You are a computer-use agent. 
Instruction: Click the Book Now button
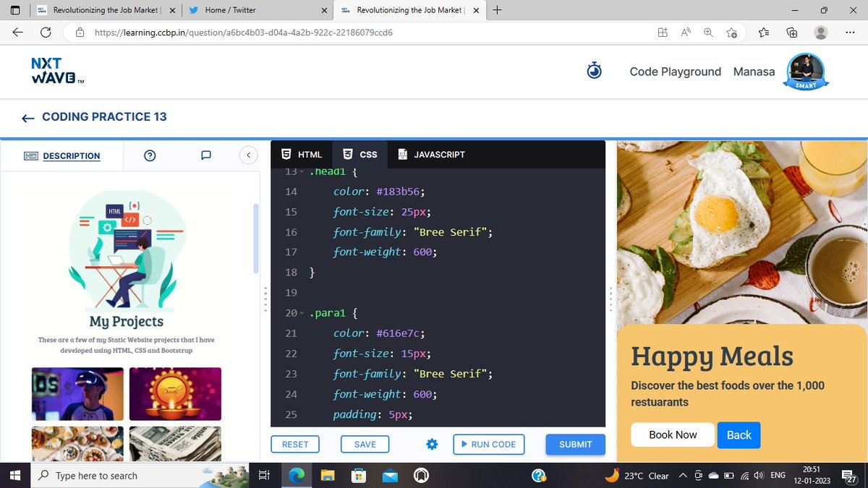pyautogui.click(x=673, y=435)
